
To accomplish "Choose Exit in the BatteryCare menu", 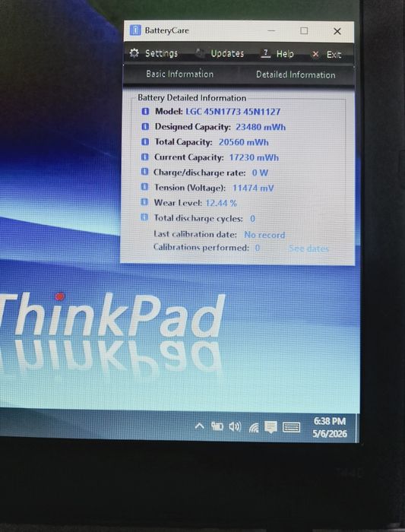I will (x=334, y=55).
